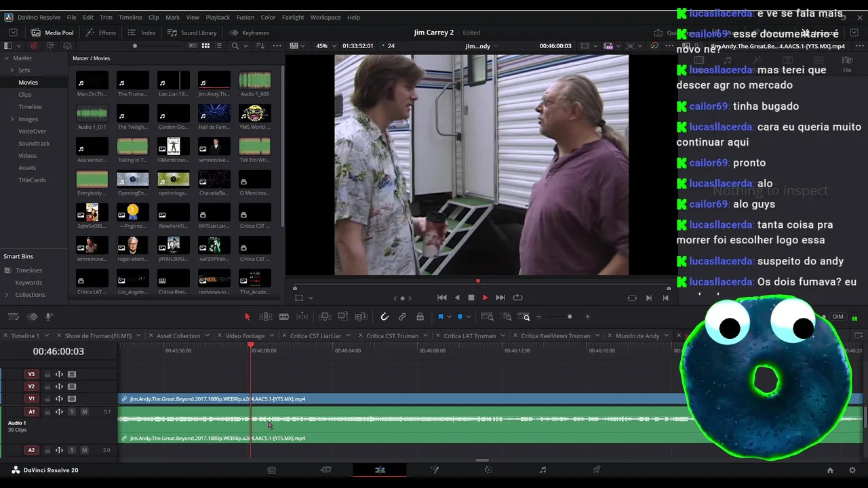
Task: Jump to last frame transport button
Action: (x=500, y=298)
